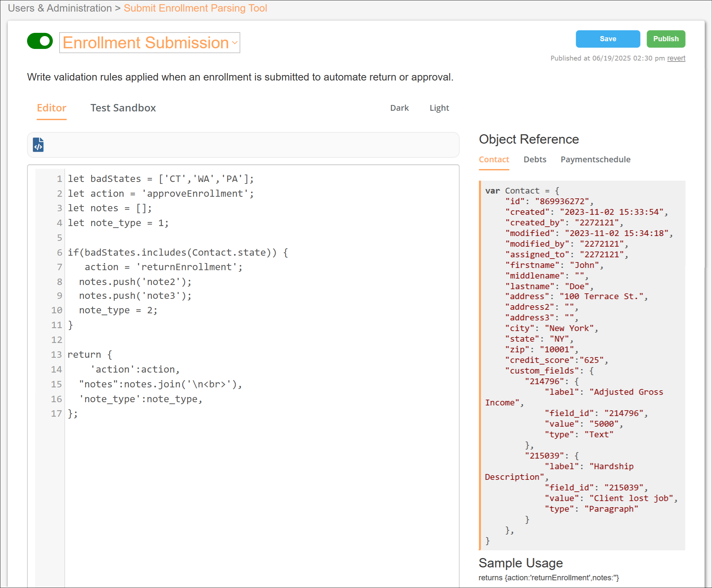Click the "zip": "10001" reference entry

coord(542,350)
